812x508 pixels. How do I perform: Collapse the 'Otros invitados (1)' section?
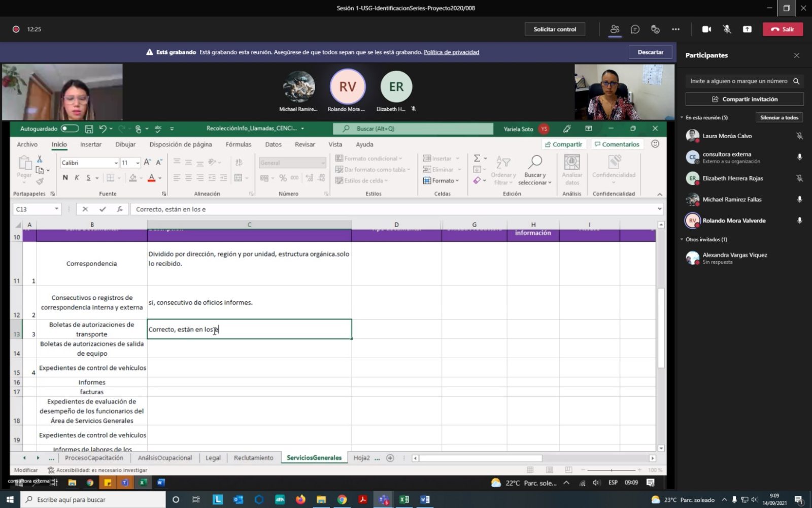682,240
